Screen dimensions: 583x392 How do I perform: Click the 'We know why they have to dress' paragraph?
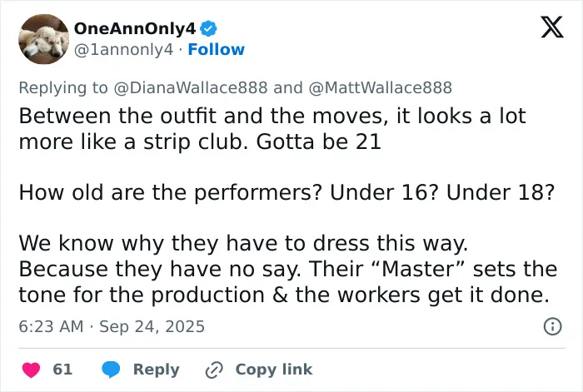pos(288,269)
